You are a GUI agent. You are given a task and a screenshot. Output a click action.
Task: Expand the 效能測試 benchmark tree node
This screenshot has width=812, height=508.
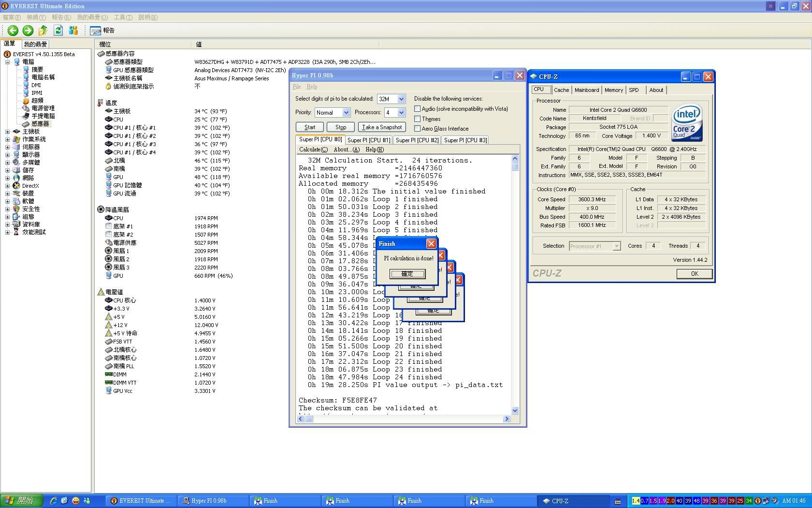(7, 232)
